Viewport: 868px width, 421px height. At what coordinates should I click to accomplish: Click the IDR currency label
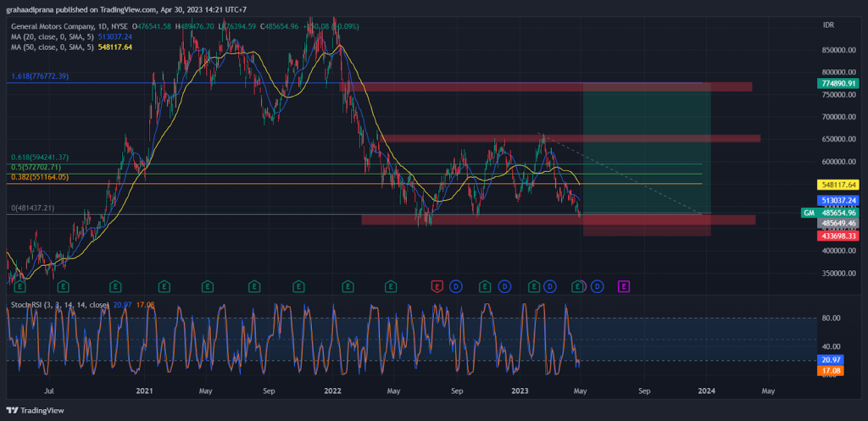pos(829,25)
